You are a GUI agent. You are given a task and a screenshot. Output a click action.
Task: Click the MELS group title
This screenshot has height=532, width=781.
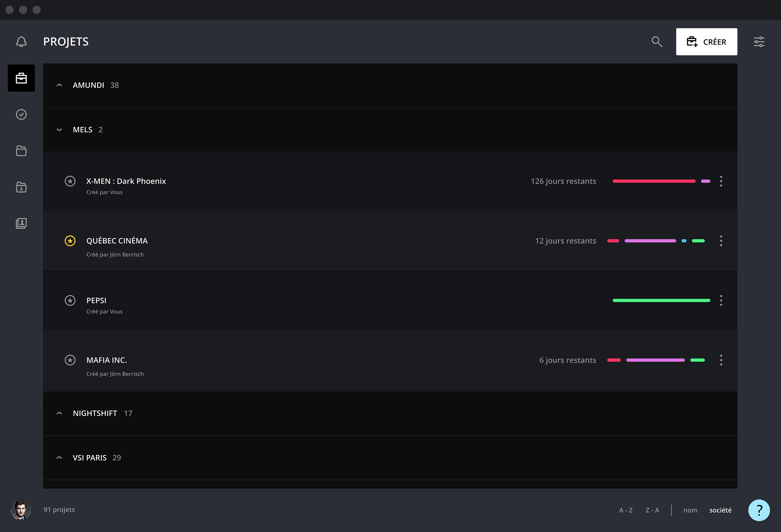point(82,130)
